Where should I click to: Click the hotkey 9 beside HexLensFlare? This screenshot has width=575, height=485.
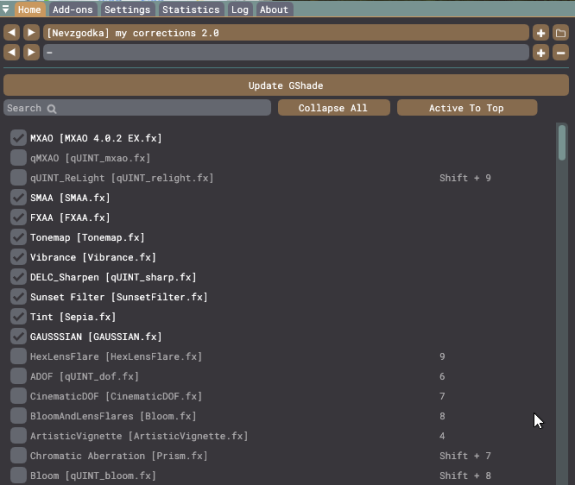tap(442, 356)
